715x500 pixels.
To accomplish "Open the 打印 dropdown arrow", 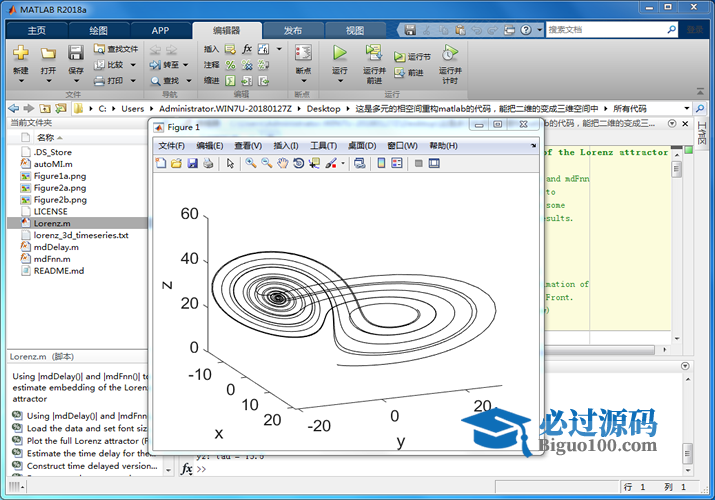I will pos(133,81).
